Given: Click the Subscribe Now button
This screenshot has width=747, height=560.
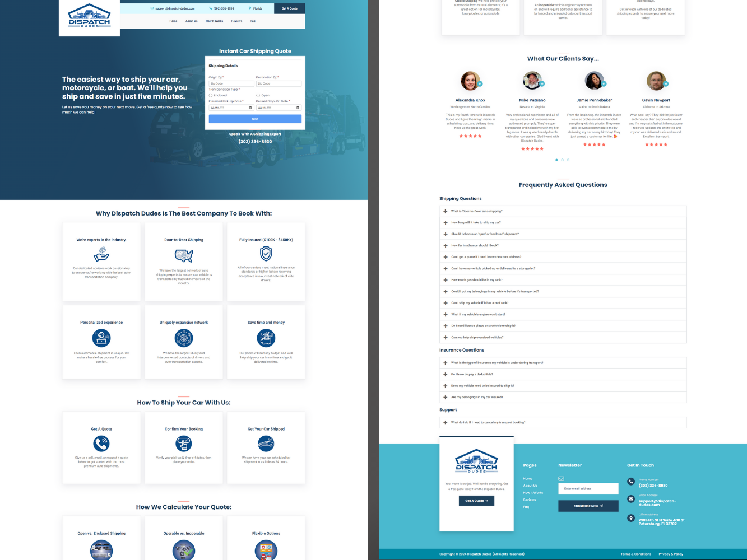Looking at the screenshot, I should 588,506.
